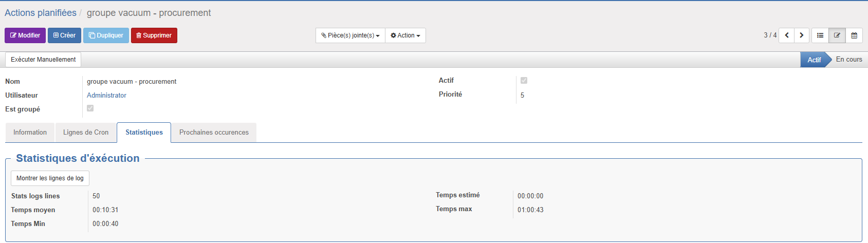Open the Information tab
This screenshot has width=868, height=243.
coord(30,133)
